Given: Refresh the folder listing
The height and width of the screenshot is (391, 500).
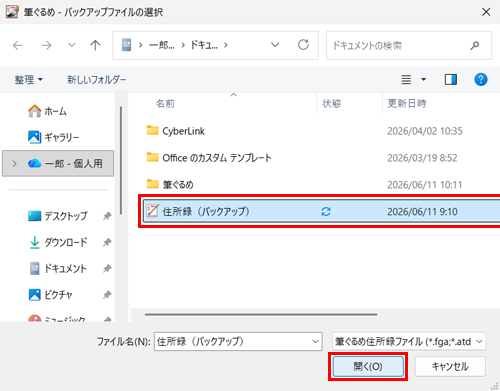Looking at the screenshot, I should tap(303, 45).
